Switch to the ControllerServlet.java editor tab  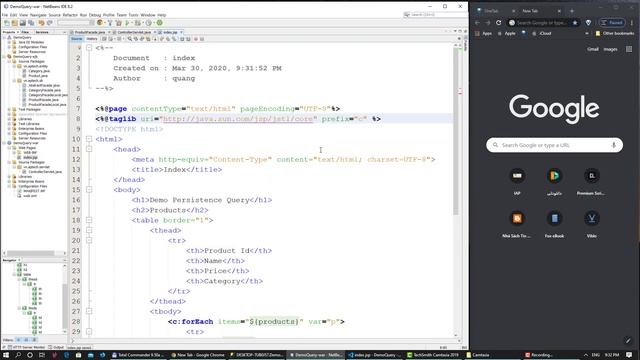click(134, 32)
